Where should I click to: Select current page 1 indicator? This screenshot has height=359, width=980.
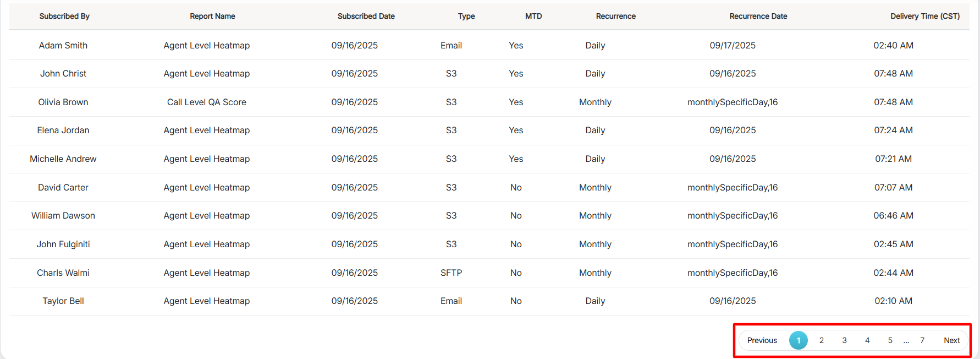coord(799,340)
